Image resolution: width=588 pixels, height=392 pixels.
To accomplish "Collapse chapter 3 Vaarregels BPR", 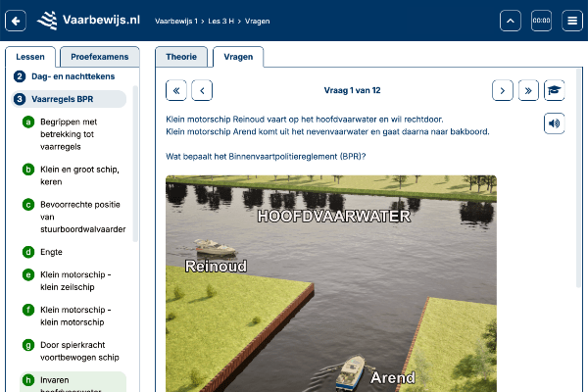I will coord(69,99).
